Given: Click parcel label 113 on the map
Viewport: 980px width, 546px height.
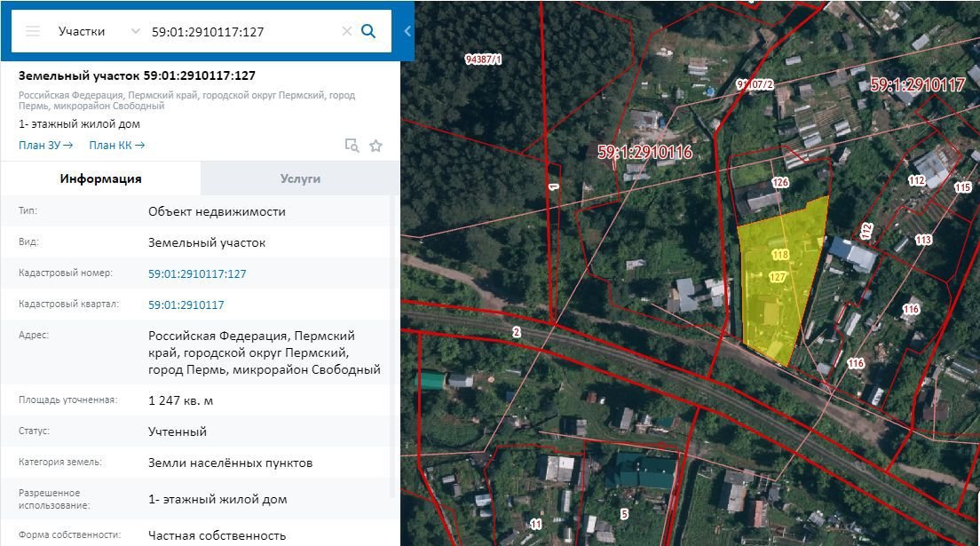Looking at the screenshot, I should pyautogui.click(x=923, y=240).
